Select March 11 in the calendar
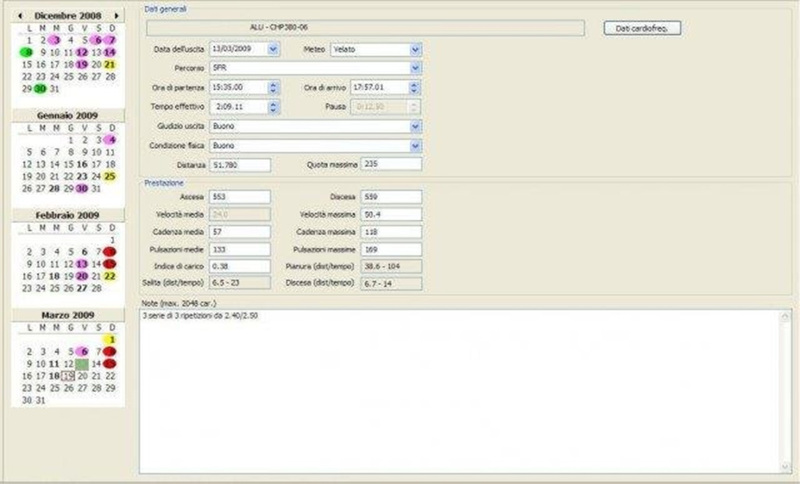The height and width of the screenshot is (484, 800). point(54,364)
